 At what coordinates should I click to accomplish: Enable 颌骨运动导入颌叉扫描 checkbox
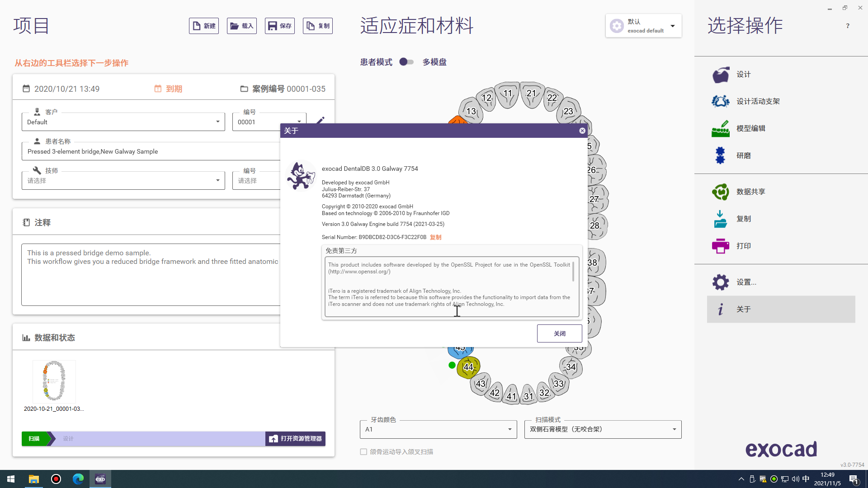click(x=363, y=452)
